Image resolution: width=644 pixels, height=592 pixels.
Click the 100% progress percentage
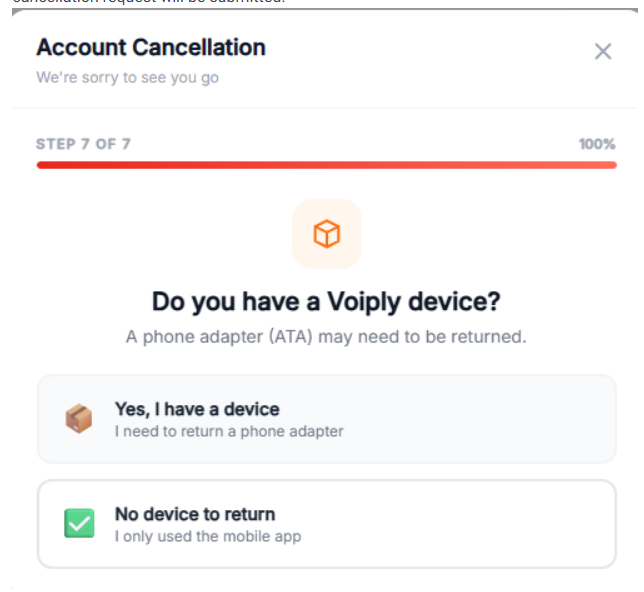pos(596,144)
